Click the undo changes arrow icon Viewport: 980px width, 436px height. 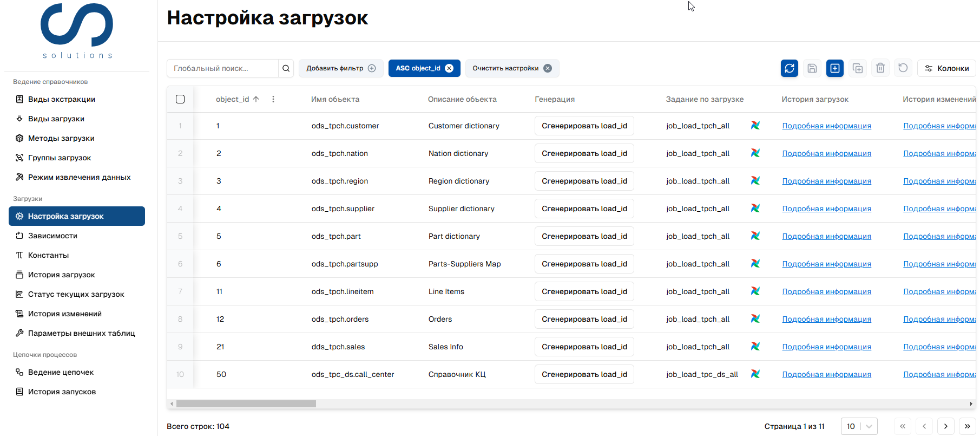coord(903,68)
